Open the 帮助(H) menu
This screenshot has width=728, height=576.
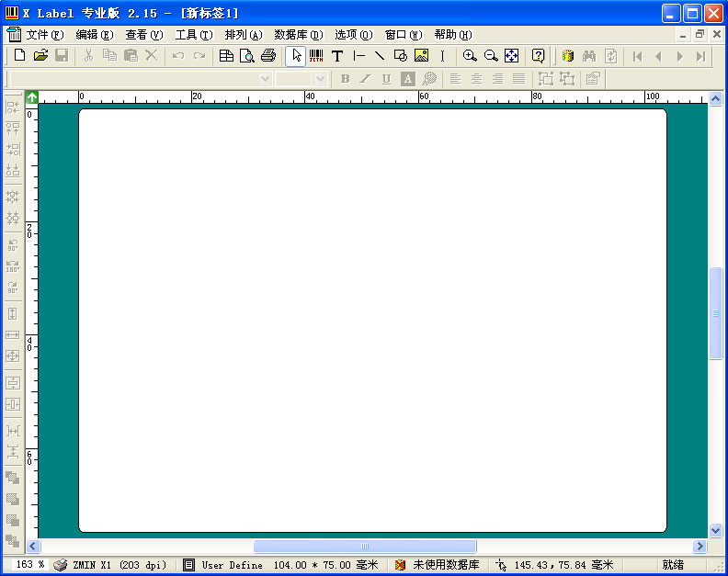click(453, 35)
